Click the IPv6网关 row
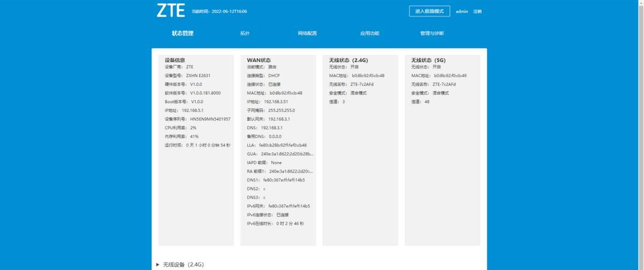This screenshot has height=270, width=644. coord(279,206)
